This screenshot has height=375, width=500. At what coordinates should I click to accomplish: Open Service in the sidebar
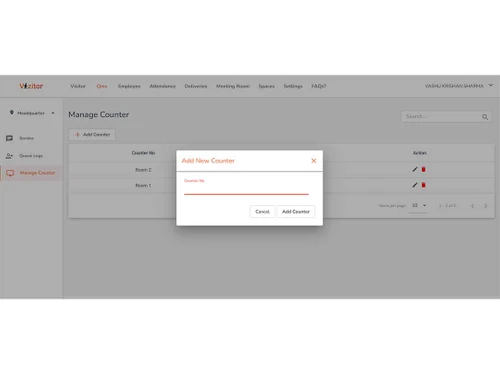pos(26,138)
